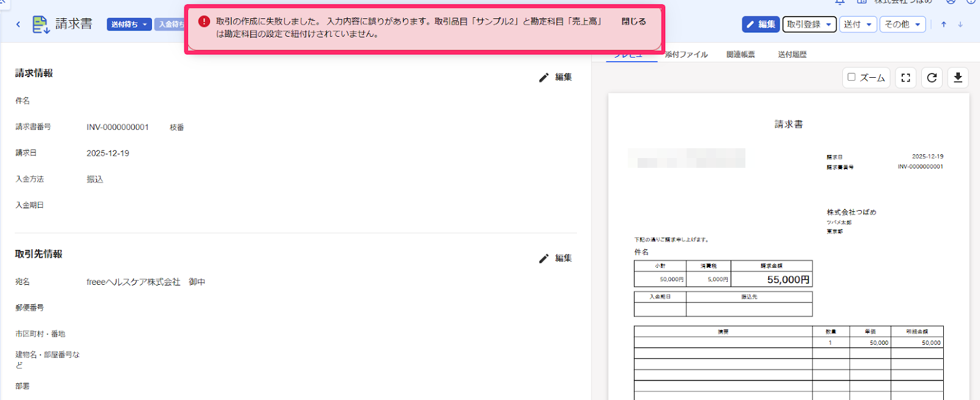
Task: Click the invoice document icon beside 請求書
Action: [40, 25]
